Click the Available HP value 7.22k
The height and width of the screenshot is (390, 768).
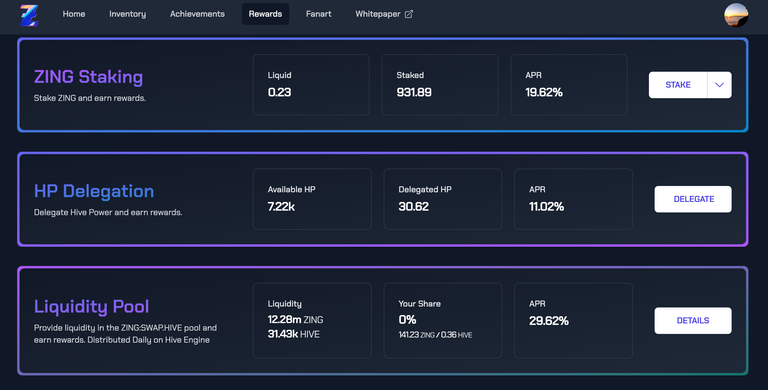point(281,207)
